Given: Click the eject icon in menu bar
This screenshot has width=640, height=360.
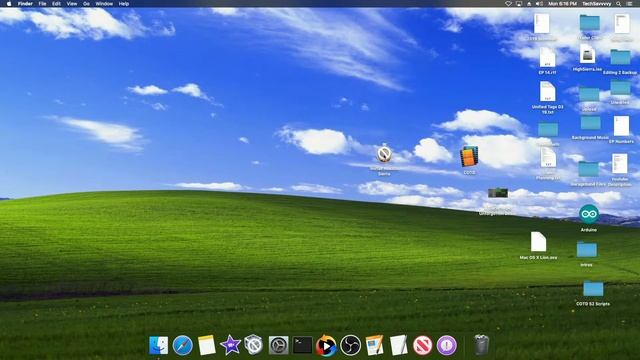Looking at the screenshot, I should (x=529, y=4).
